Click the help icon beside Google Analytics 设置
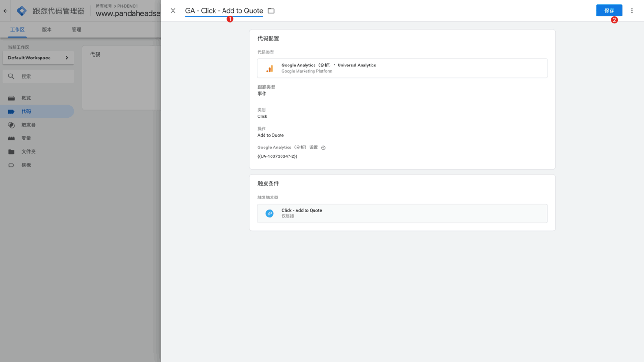644x362 pixels. pos(323,148)
